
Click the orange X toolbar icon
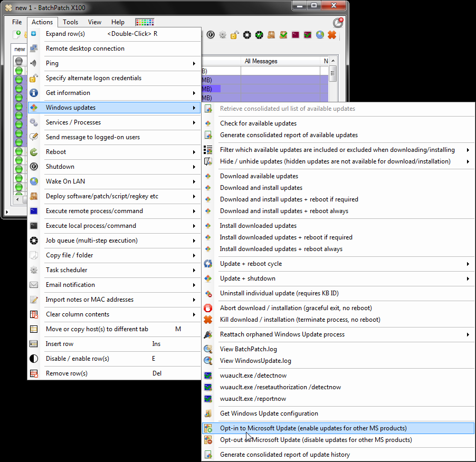[x=332, y=35]
